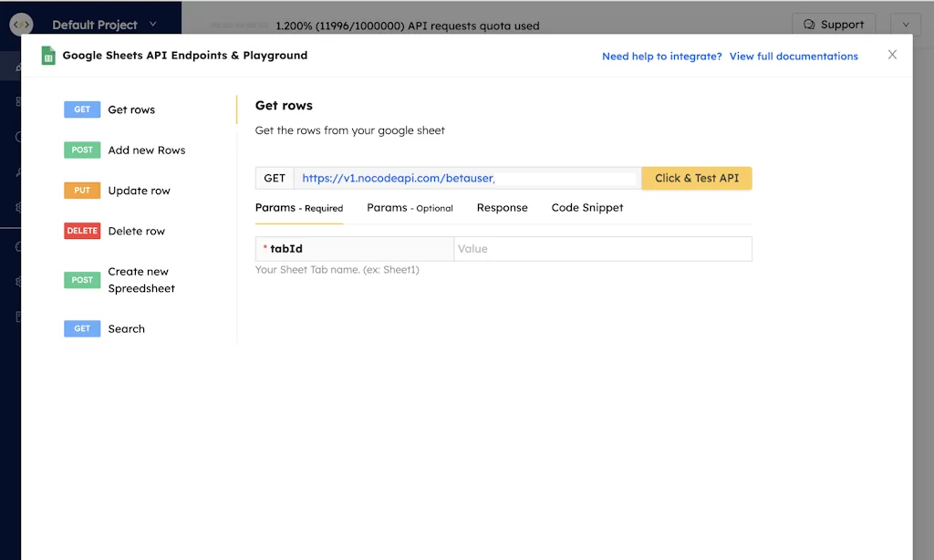
Task: Switch to the Code Snippet tab
Action: click(x=586, y=208)
